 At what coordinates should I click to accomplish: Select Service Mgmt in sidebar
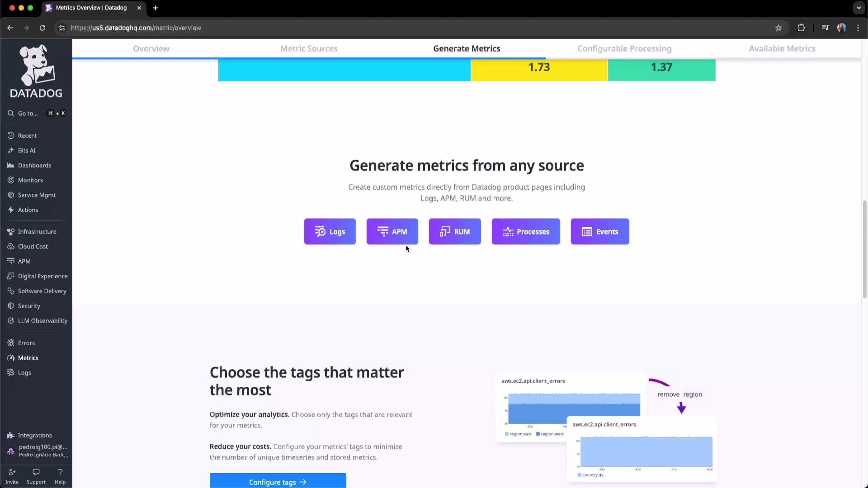[x=37, y=195]
